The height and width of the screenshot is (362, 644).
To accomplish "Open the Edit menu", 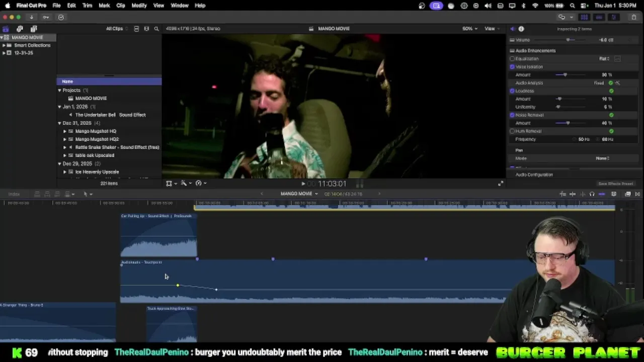I will pos(71,6).
